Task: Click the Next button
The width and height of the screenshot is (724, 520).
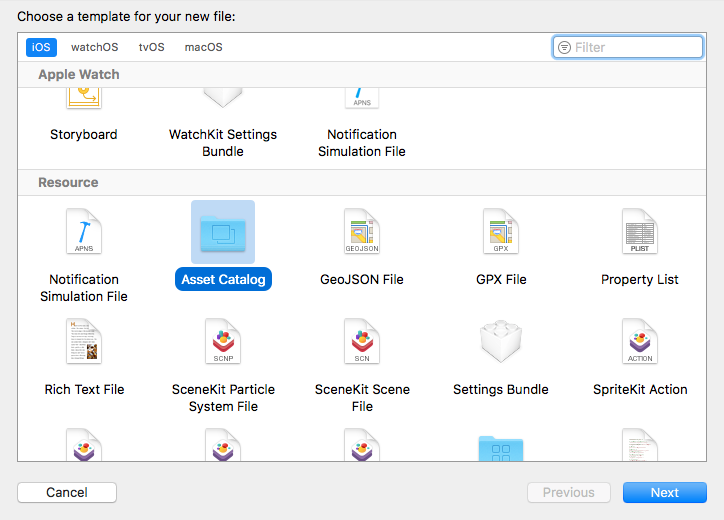Action: click(664, 492)
